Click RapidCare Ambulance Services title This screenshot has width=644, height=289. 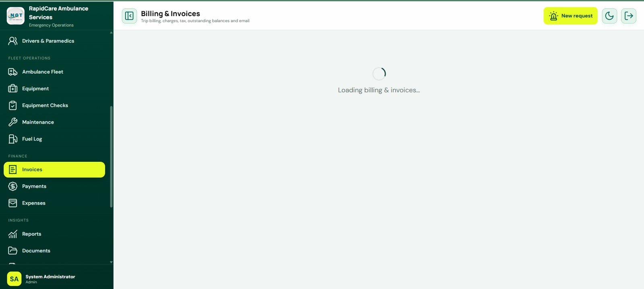[x=58, y=13]
